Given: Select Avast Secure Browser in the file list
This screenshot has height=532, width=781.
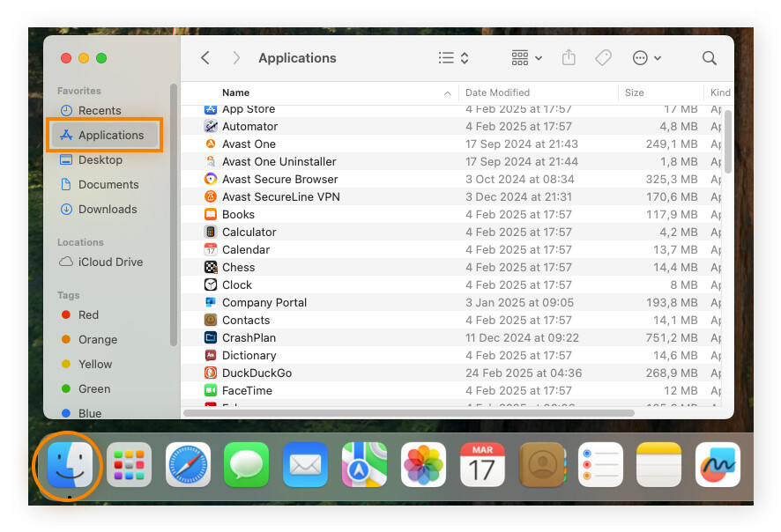Looking at the screenshot, I should pyautogui.click(x=280, y=179).
